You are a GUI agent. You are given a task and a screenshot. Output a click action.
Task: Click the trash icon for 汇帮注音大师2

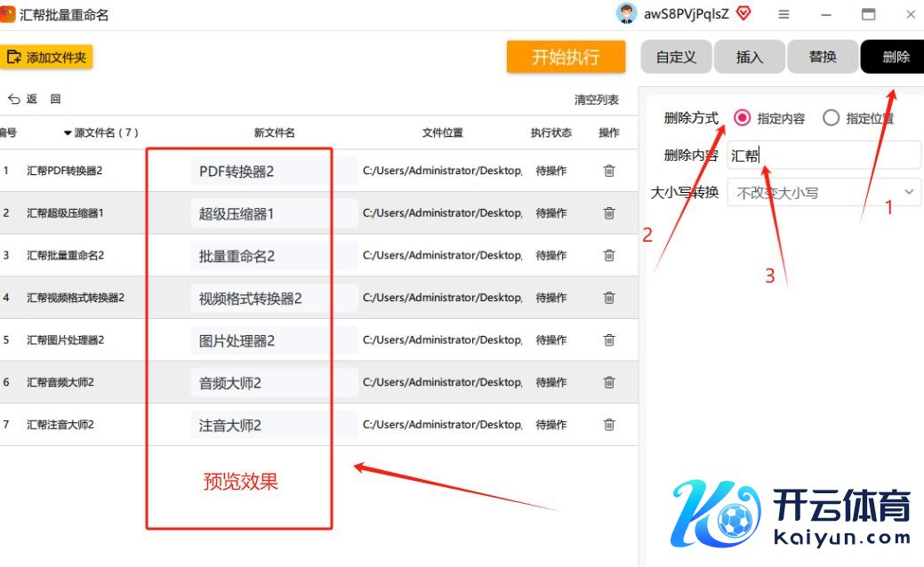(x=609, y=425)
